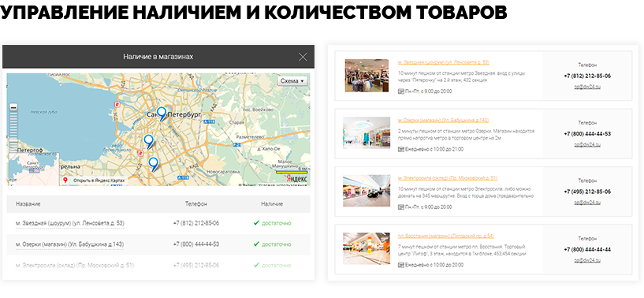Click the пл. Восстания store photo thumbnail
644x298 pixels.
click(x=367, y=248)
